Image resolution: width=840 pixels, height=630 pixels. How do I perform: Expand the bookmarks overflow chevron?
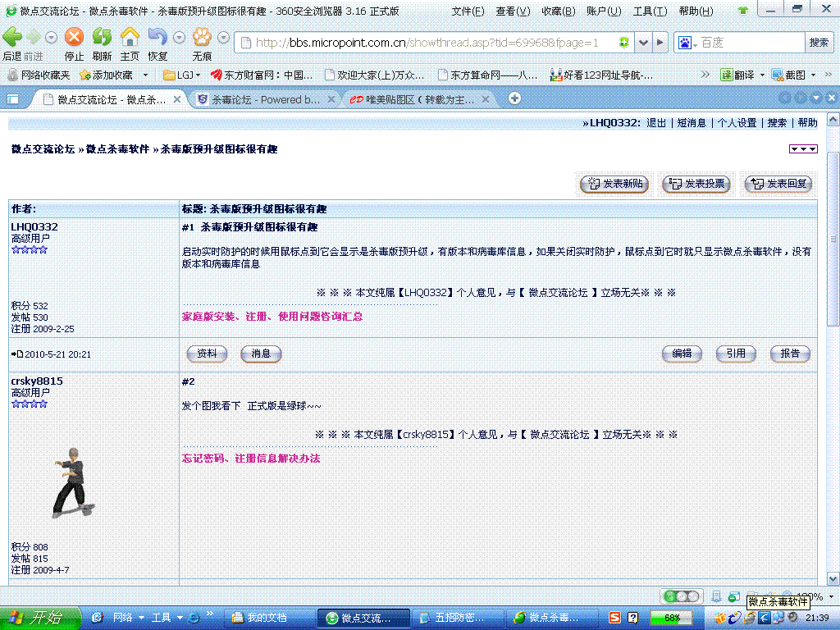[x=705, y=75]
